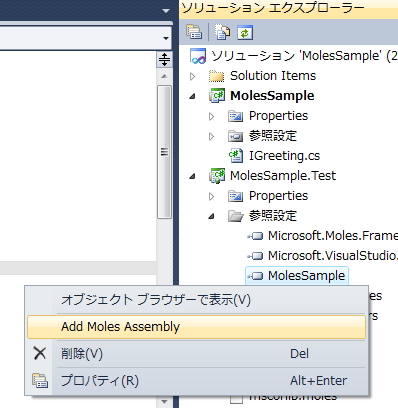Select the solution 'MolesSample' root node
The image size is (398, 408).
coord(304,56)
